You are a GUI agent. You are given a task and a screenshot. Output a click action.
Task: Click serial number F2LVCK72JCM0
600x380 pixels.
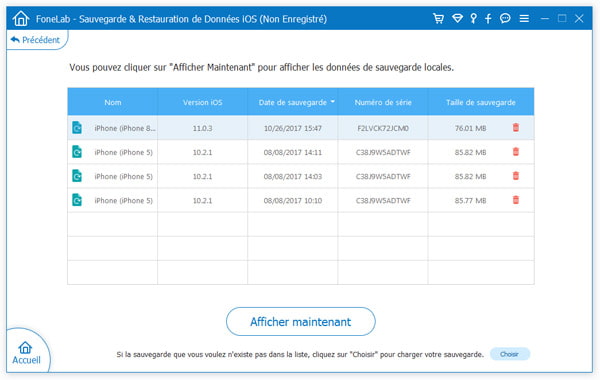coord(383,128)
